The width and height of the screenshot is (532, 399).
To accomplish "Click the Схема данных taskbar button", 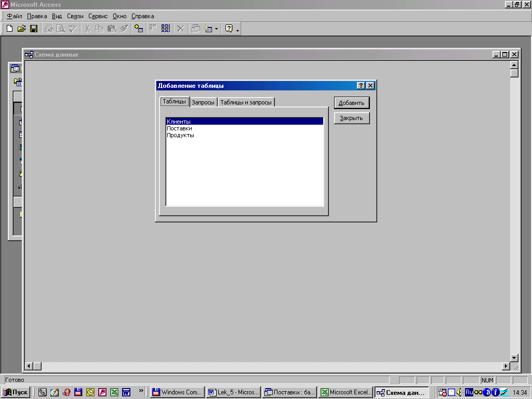I will tap(402, 392).
